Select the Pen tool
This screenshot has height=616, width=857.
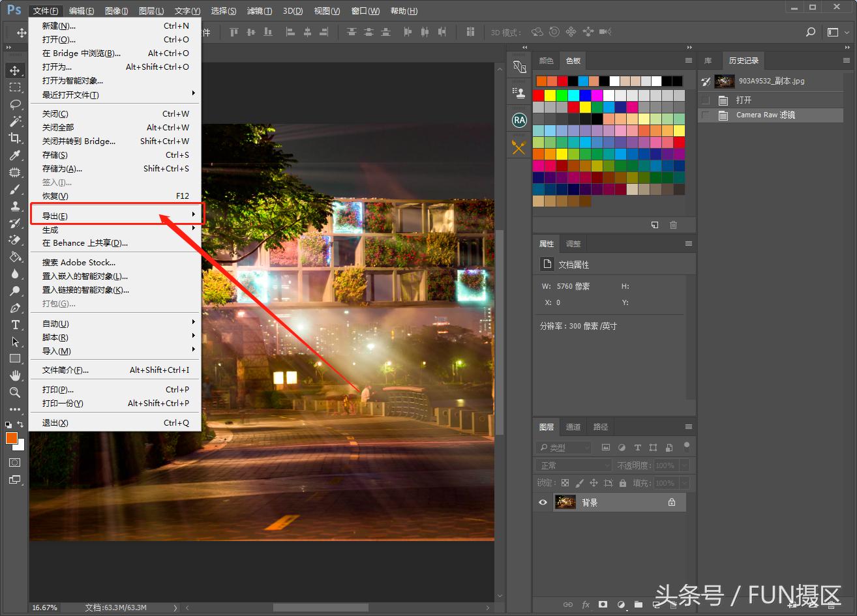click(x=14, y=308)
